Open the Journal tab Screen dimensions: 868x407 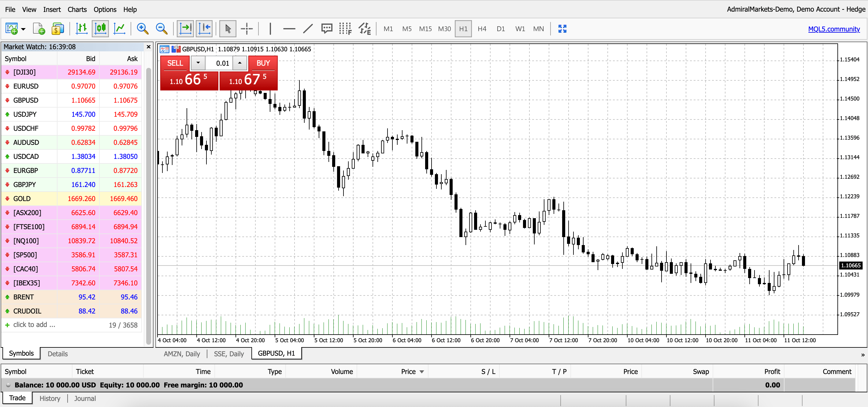[x=85, y=398]
